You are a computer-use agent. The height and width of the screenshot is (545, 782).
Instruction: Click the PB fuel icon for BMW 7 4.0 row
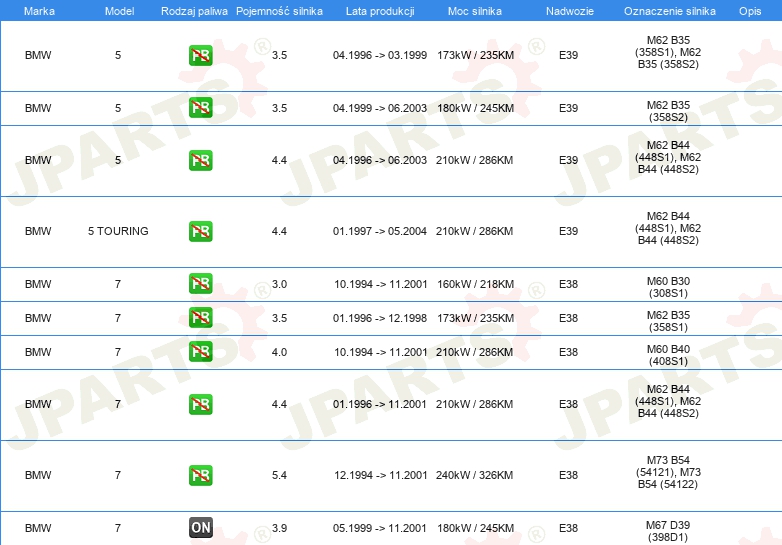(200, 352)
